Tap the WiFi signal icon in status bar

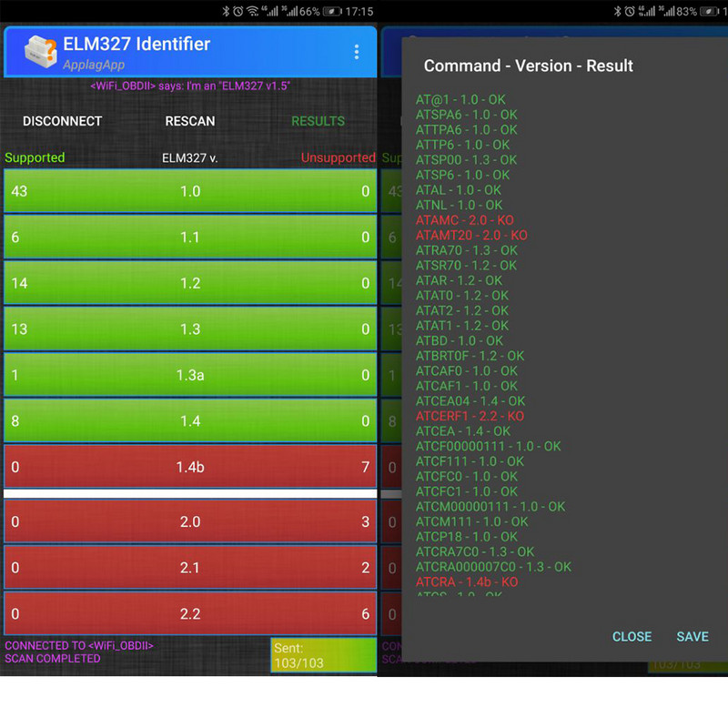tap(252, 11)
